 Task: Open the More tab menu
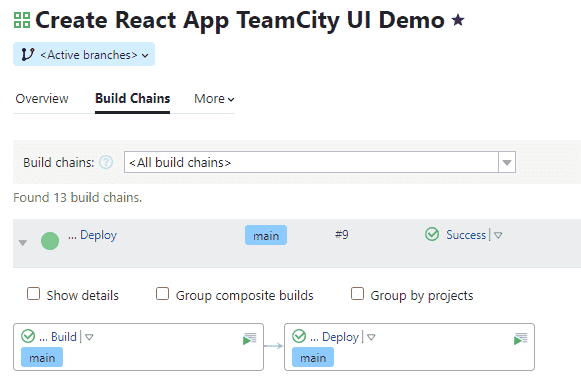pos(214,99)
